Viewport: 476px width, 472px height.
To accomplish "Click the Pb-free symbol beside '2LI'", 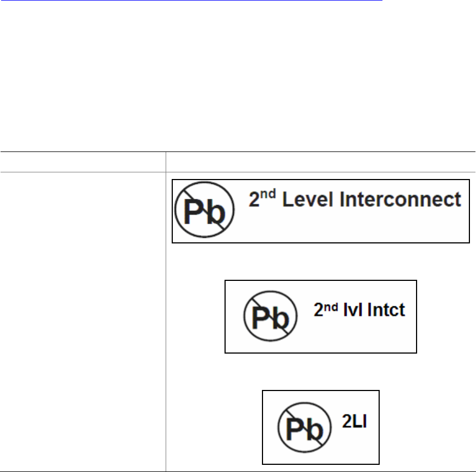I will pos(304,427).
